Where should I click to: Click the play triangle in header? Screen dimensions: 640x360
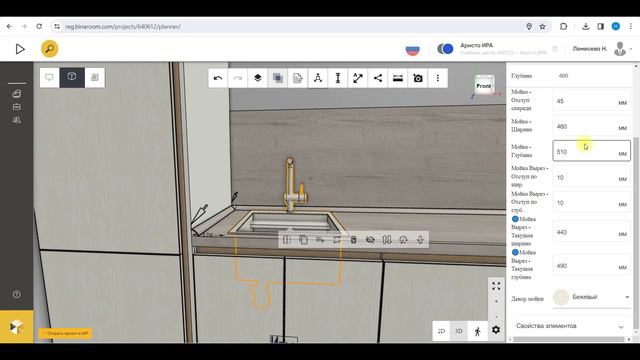click(20, 49)
